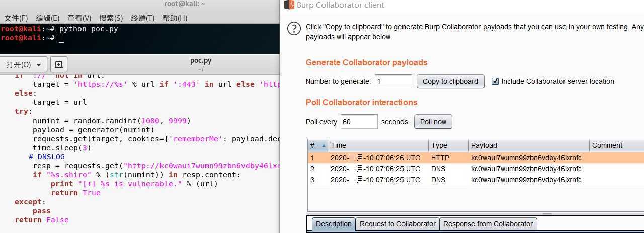The width and height of the screenshot is (644, 233).
Task: Open the 查看(V) menu in terminal
Action: 79,18
